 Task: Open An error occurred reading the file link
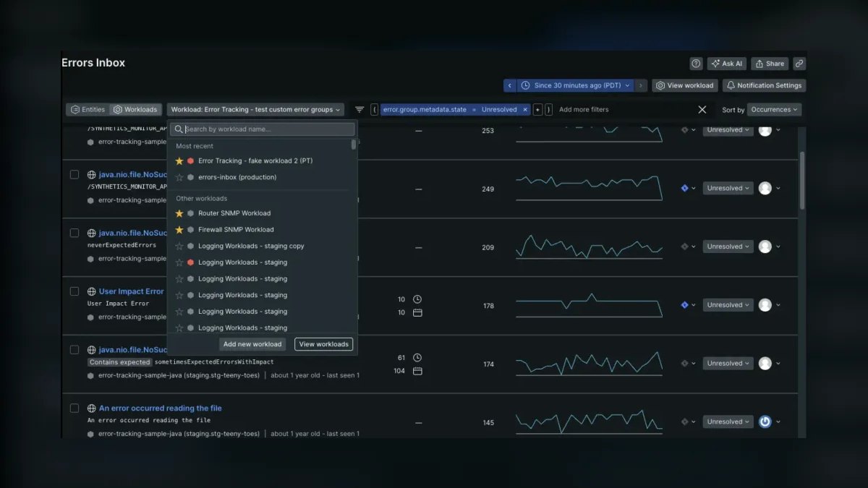tap(161, 408)
